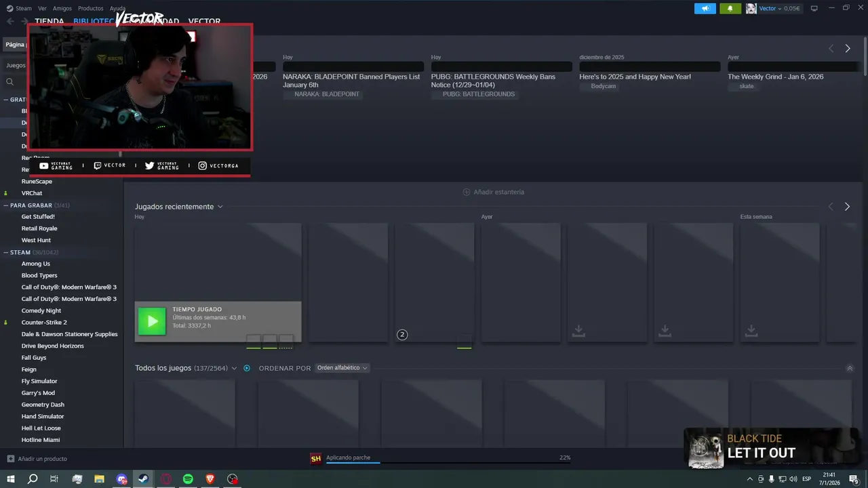Screen dimensions: 868x488
Task: Select VRChat in library list
Action: [x=32, y=193]
